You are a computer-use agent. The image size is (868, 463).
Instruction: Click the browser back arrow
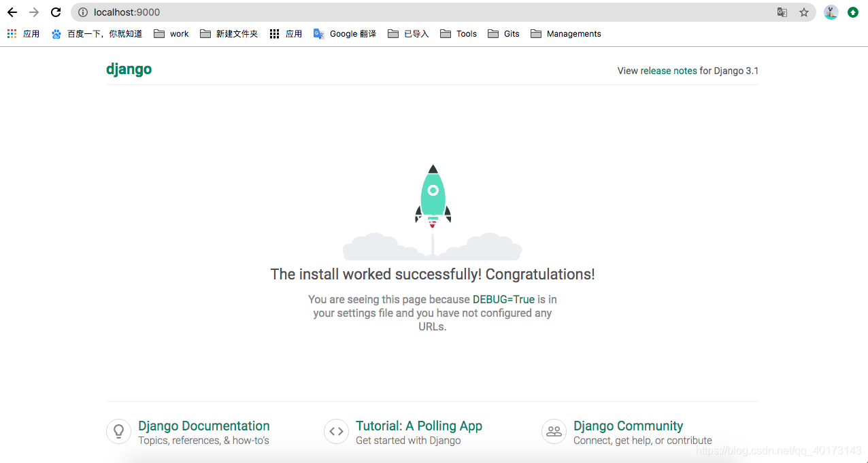[x=12, y=12]
